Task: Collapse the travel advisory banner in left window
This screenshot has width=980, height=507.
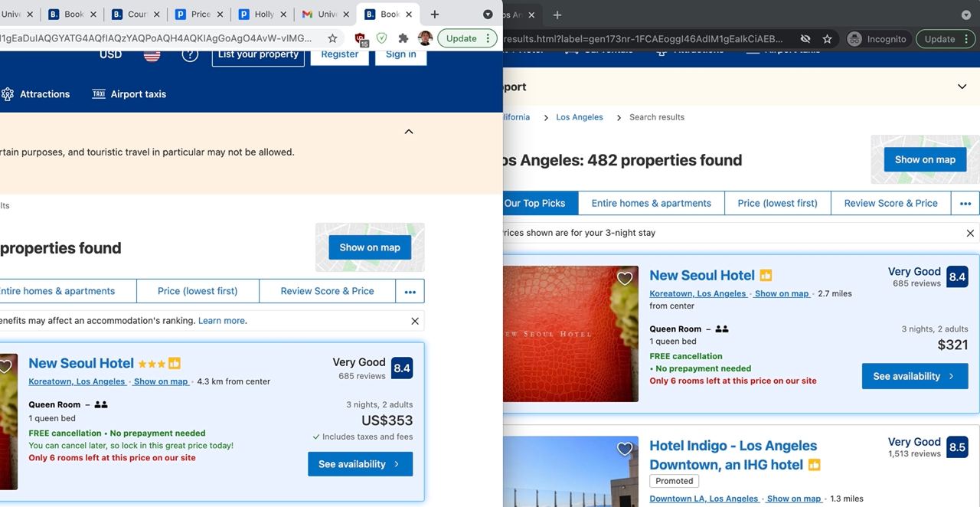Action: pos(409,132)
